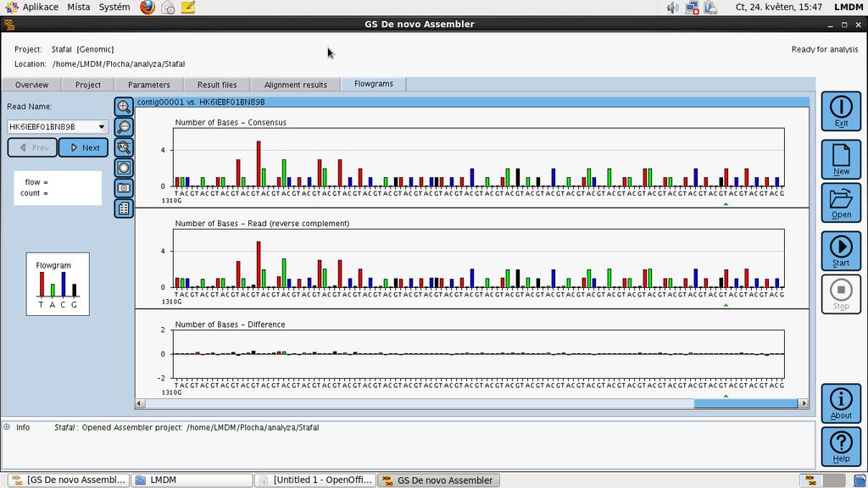Switch to LMDM taskbar window
This screenshot has height=488, width=868.
(192, 480)
